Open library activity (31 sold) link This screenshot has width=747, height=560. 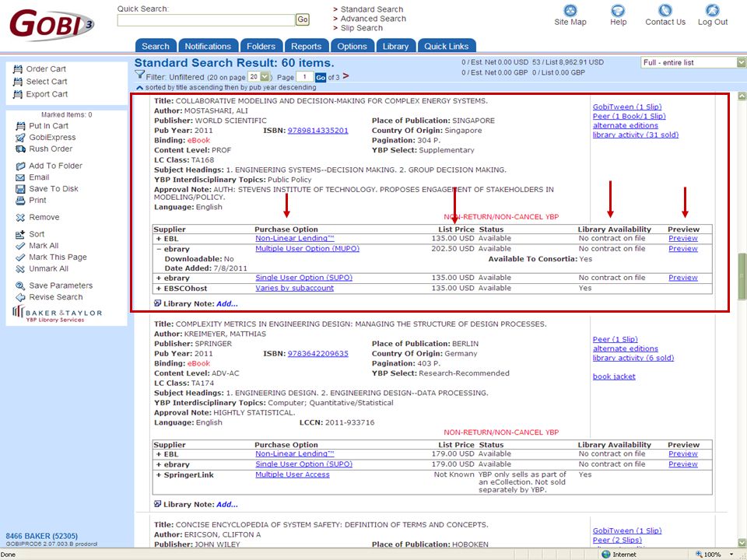click(636, 135)
